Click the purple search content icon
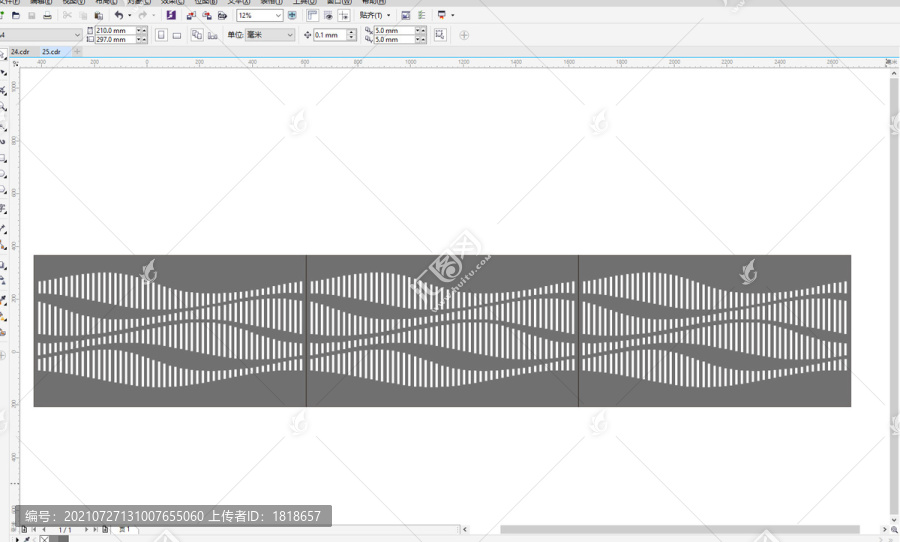The height and width of the screenshot is (542, 900). pos(171,16)
